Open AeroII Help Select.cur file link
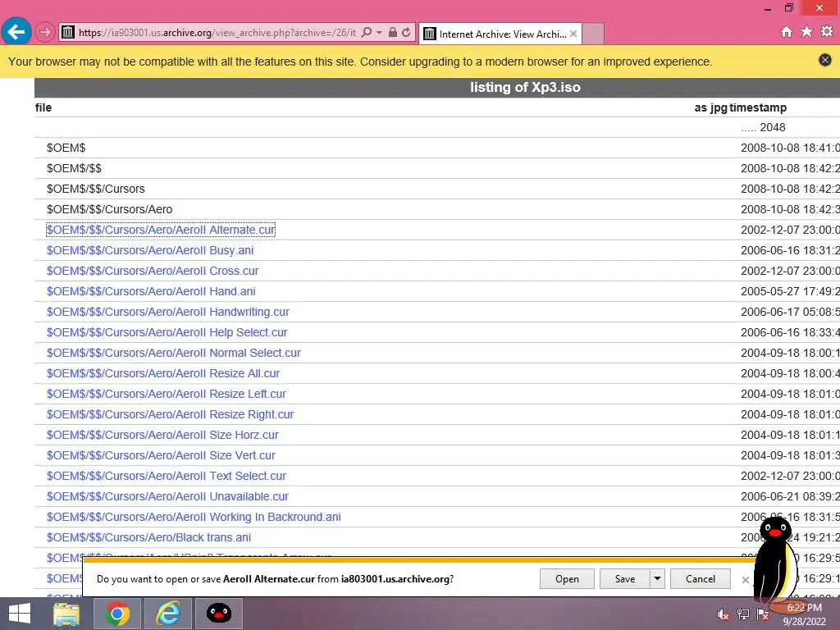 coord(167,333)
